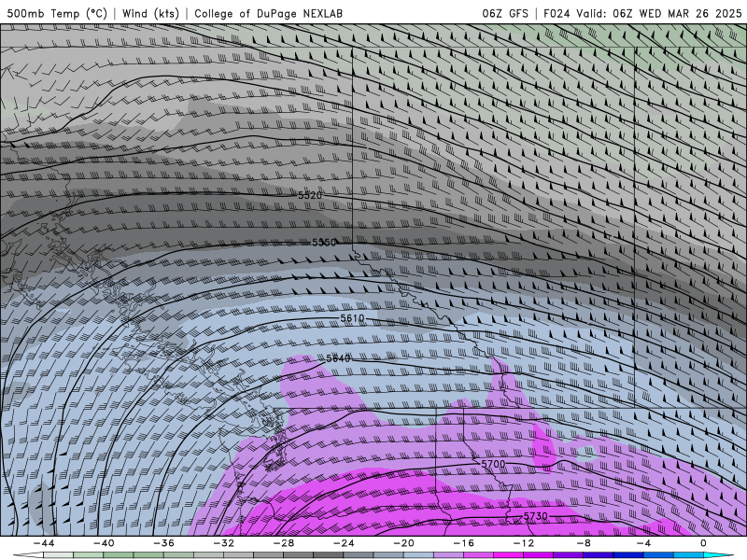Click the 5700 height contour label

[493, 464]
